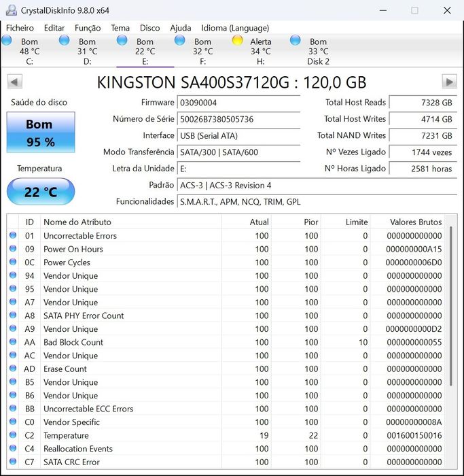
Task: Click power-on hours value 2581 horas
Action: pyautogui.click(x=423, y=169)
